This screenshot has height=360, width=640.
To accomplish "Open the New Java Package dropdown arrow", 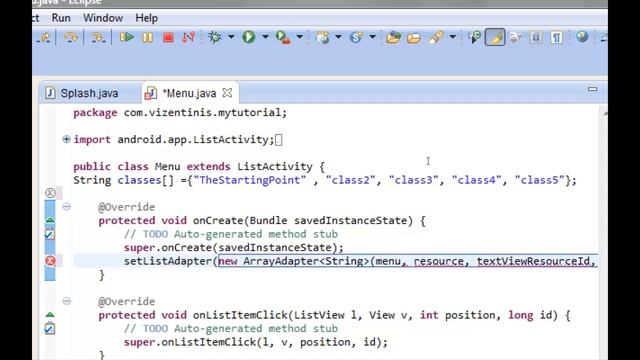I will pyautogui.click(x=338, y=37).
